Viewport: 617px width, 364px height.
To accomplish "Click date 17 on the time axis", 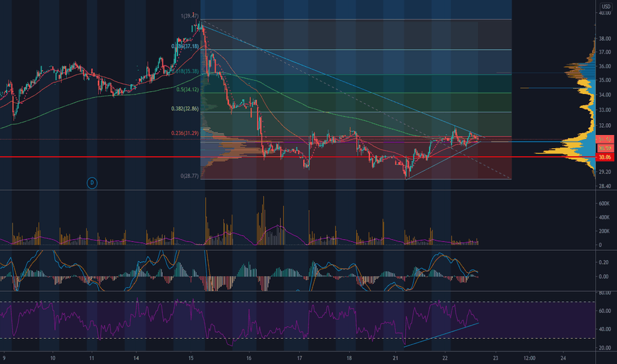I will click(299, 358).
